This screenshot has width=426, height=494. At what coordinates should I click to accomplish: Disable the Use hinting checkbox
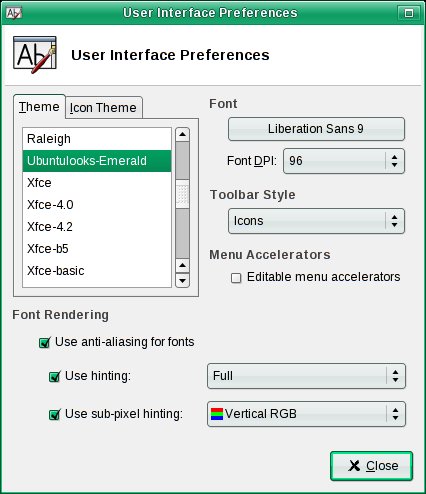55,376
